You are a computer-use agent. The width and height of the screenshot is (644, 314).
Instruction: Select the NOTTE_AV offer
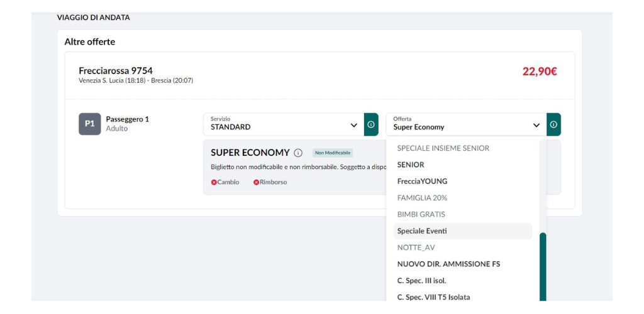tap(416, 247)
